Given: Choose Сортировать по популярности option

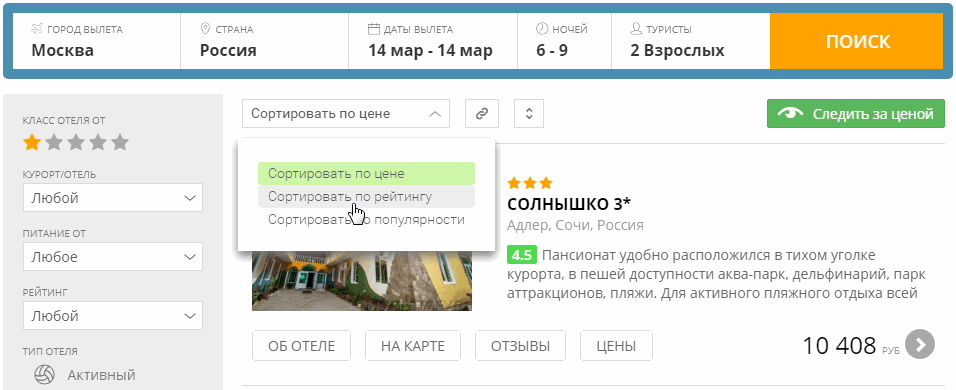Looking at the screenshot, I should click(x=366, y=219).
